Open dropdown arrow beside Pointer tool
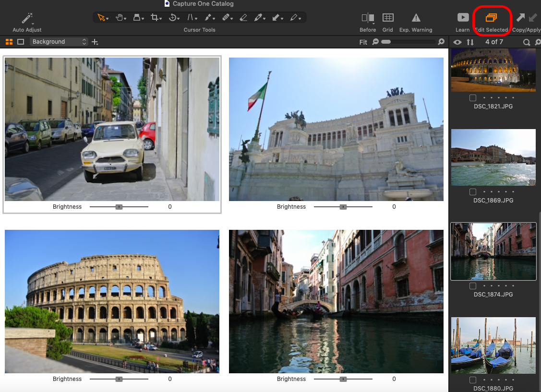The height and width of the screenshot is (392, 541). point(108,19)
